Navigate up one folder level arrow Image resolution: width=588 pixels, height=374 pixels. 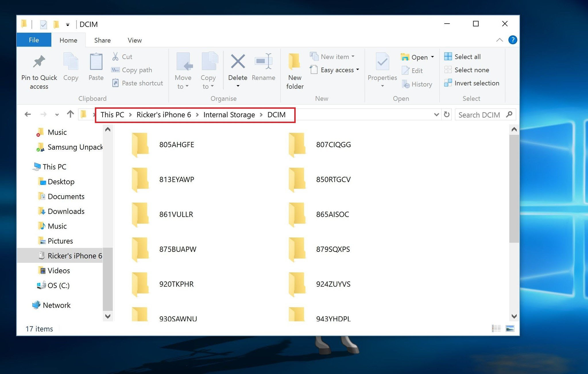[70, 114]
